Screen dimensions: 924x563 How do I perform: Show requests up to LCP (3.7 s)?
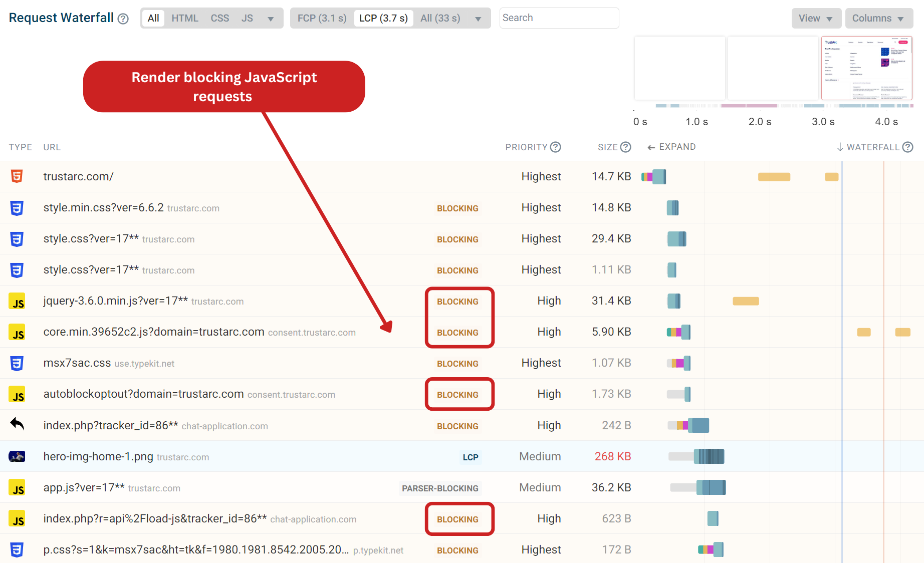[x=384, y=18]
